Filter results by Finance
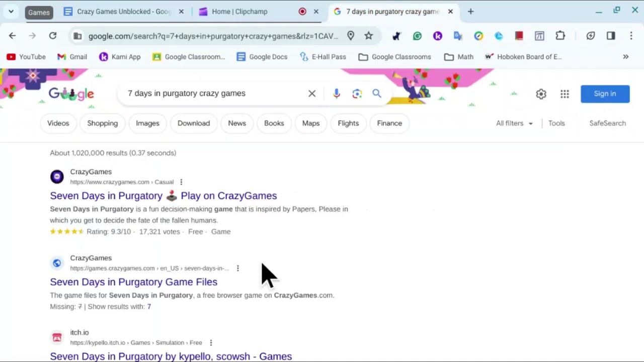This screenshot has height=362, width=644. (389, 123)
